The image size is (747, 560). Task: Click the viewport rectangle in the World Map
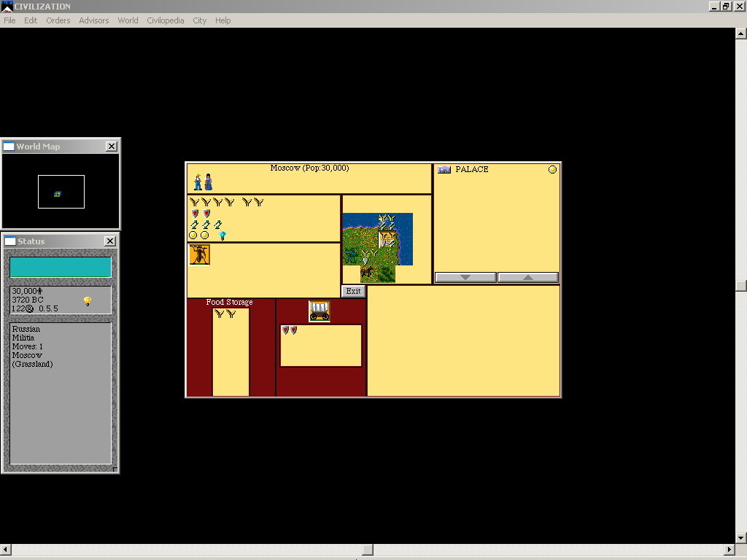[61, 192]
